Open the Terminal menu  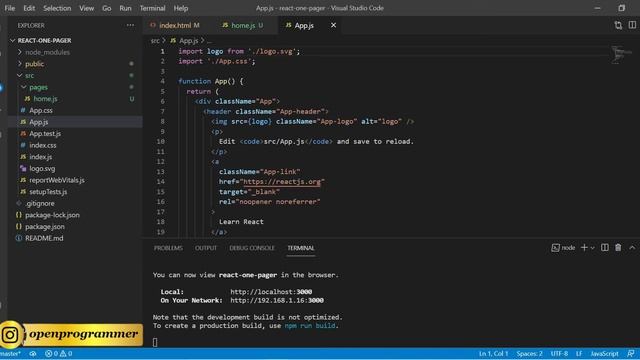click(152, 8)
